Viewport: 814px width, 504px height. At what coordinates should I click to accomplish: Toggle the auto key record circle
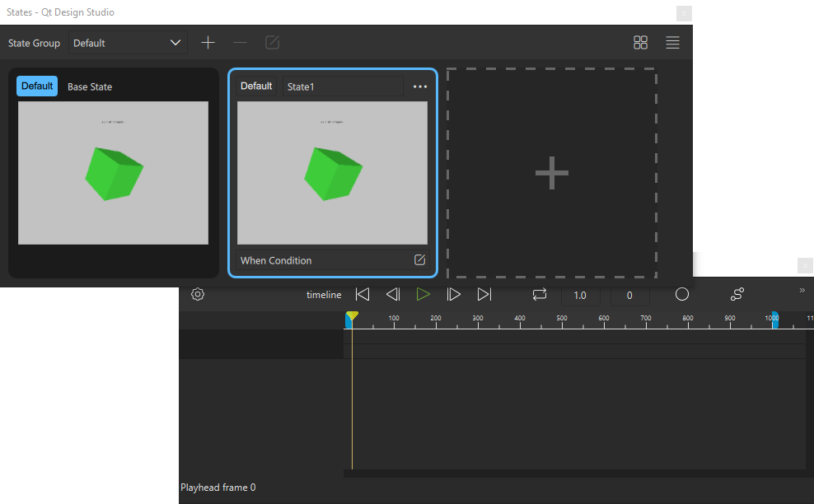682,295
